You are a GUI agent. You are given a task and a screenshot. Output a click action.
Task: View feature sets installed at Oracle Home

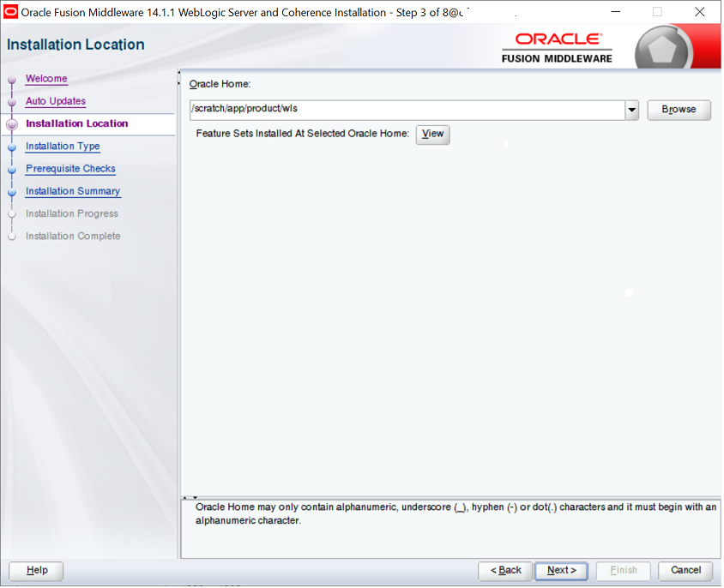pyautogui.click(x=432, y=135)
